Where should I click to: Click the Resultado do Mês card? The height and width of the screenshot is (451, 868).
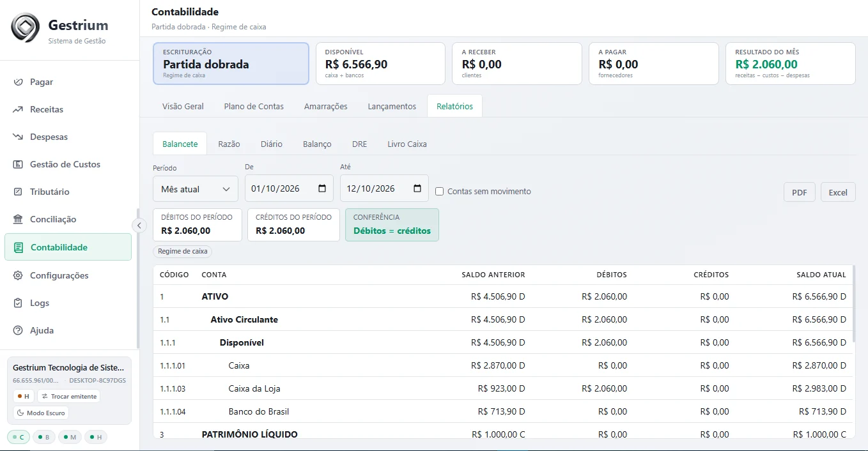pyautogui.click(x=791, y=64)
